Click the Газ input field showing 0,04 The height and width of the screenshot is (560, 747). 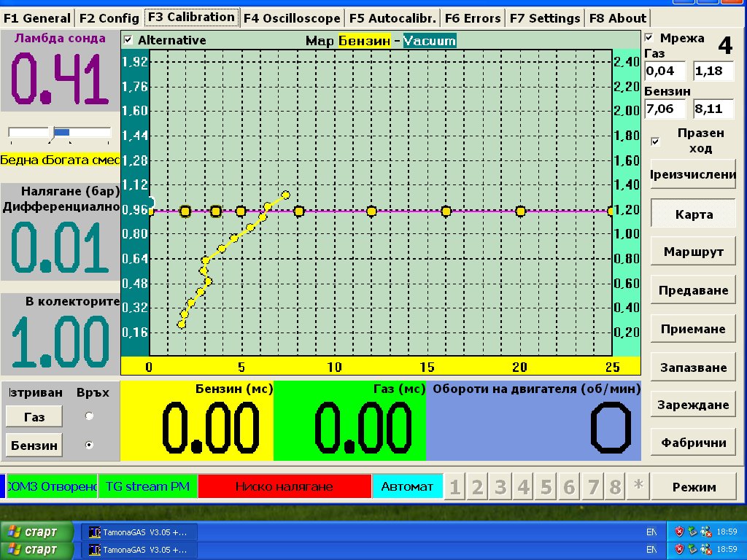click(665, 71)
